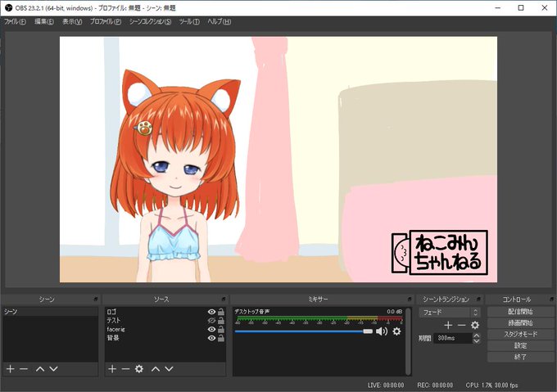
Task: Maximize the OBS window
Action: tap(521, 8)
